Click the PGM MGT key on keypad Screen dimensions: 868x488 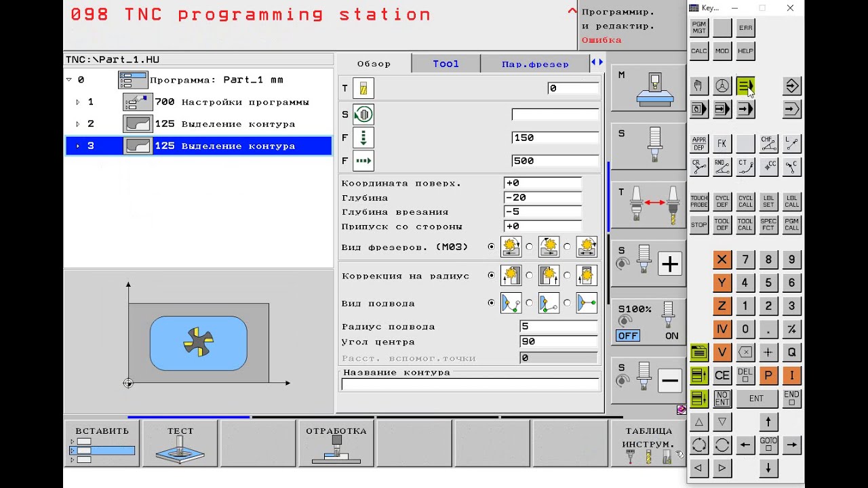point(699,28)
